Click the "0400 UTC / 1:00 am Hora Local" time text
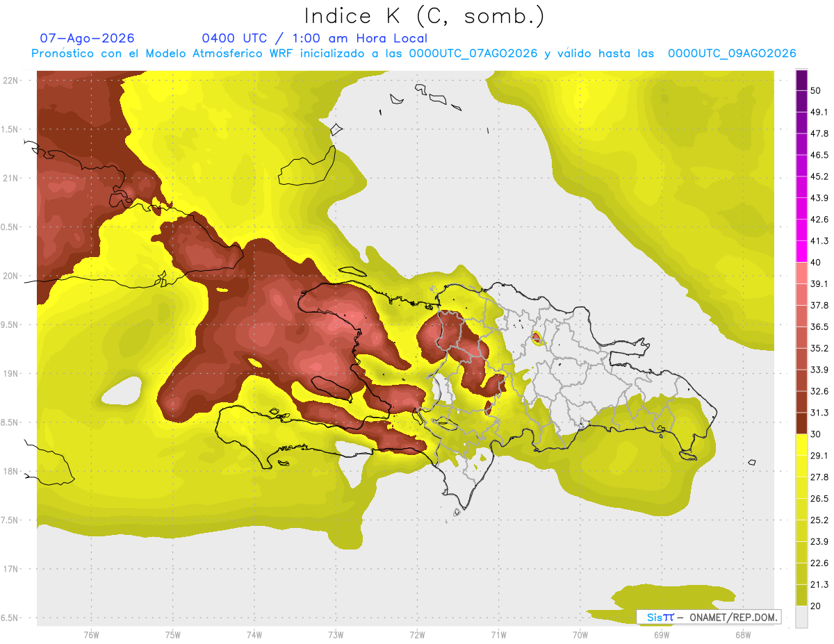 pos(315,38)
